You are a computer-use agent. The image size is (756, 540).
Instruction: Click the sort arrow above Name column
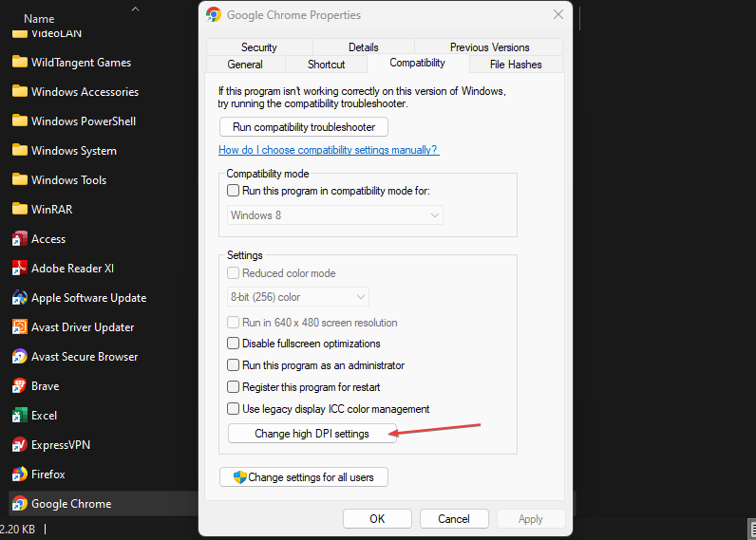tap(136, 9)
